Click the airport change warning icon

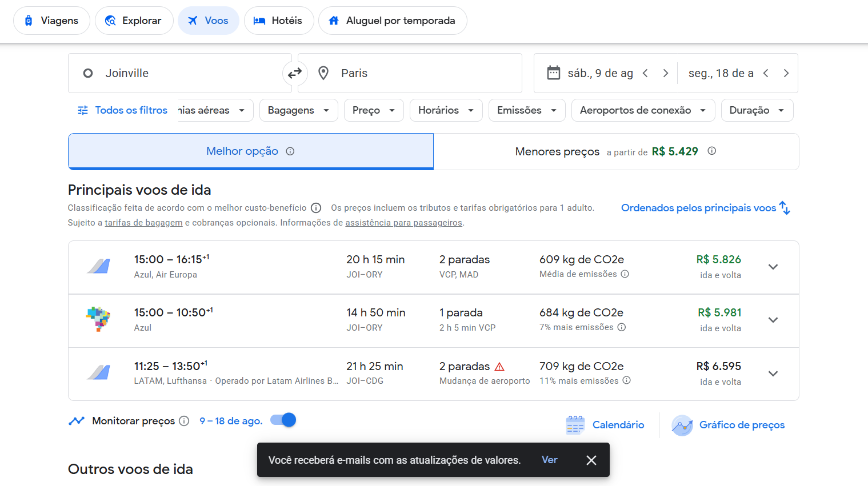[x=499, y=367]
